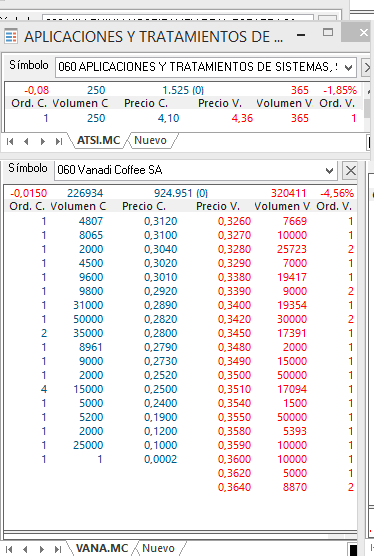This screenshot has height=556, width=374.
Task: Select the ATSI.MC tab
Action: coord(98,140)
